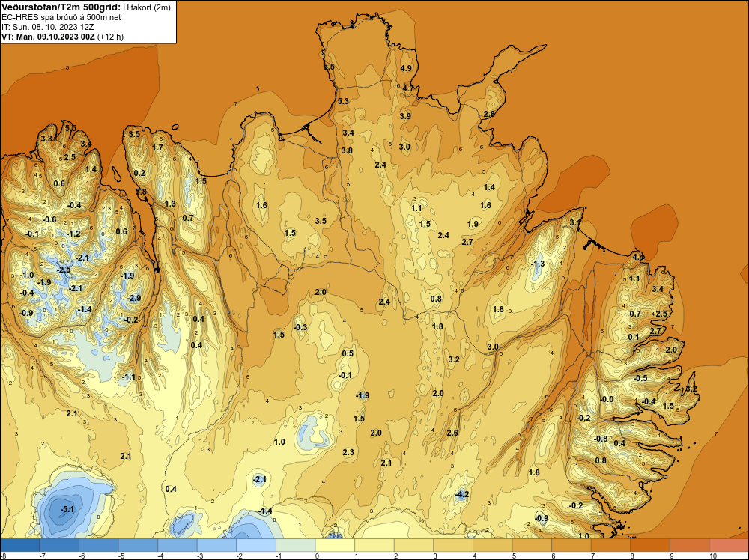The height and width of the screenshot is (560, 749).
Task: Click the 3.8 temperature value
Action: pos(347,150)
